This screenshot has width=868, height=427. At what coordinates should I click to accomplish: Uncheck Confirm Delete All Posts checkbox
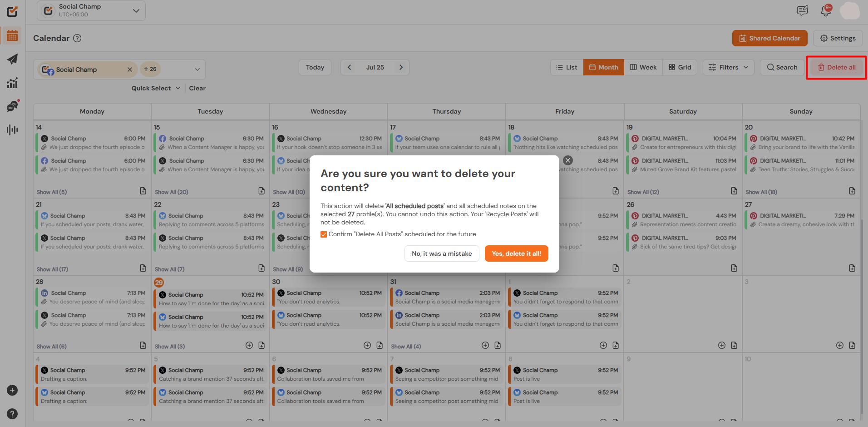(324, 234)
